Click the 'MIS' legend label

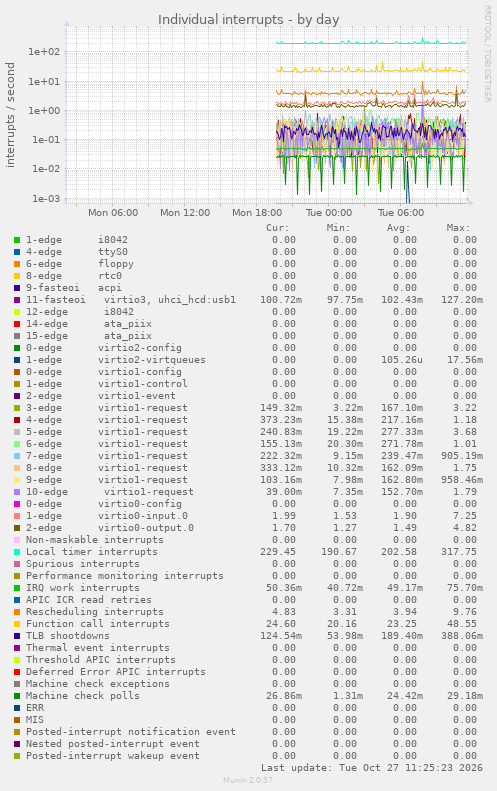pos(35,720)
